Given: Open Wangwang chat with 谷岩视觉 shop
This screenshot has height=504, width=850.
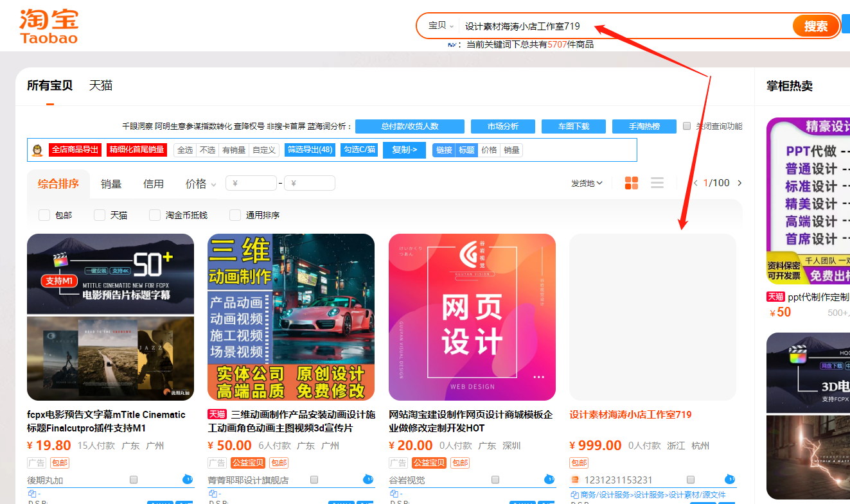Looking at the screenshot, I should pos(550,479).
